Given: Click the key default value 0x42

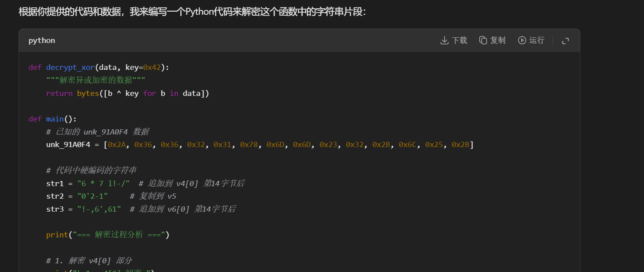Looking at the screenshot, I should [152, 67].
